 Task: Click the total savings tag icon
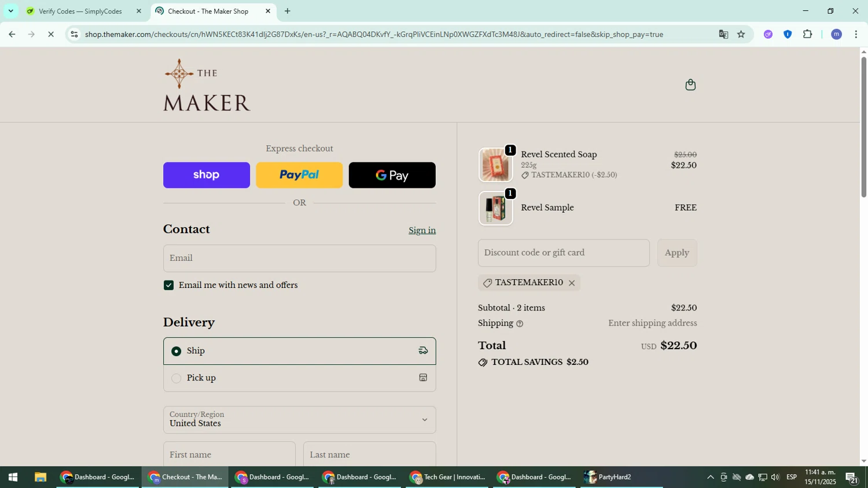coord(483,363)
